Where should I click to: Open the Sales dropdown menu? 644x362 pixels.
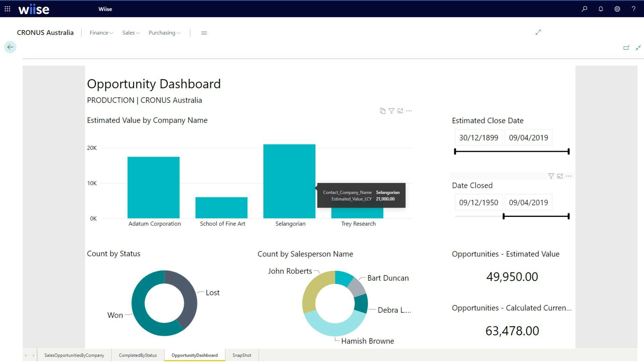[x=131, y=33]
